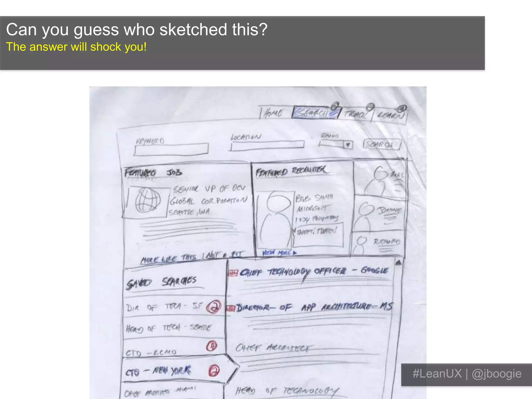The width and height of the screenshot is (532, 399).
Task: Expand View More under Featured Recruiter
Action: click(x=279, y=252)
